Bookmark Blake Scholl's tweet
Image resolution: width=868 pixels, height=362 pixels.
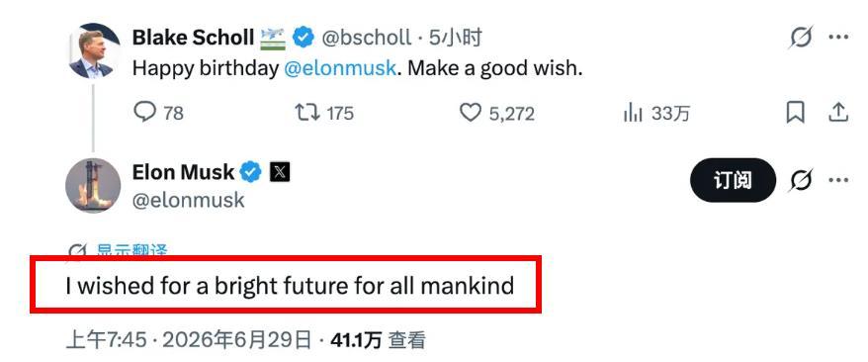click(x=796, y=113)
